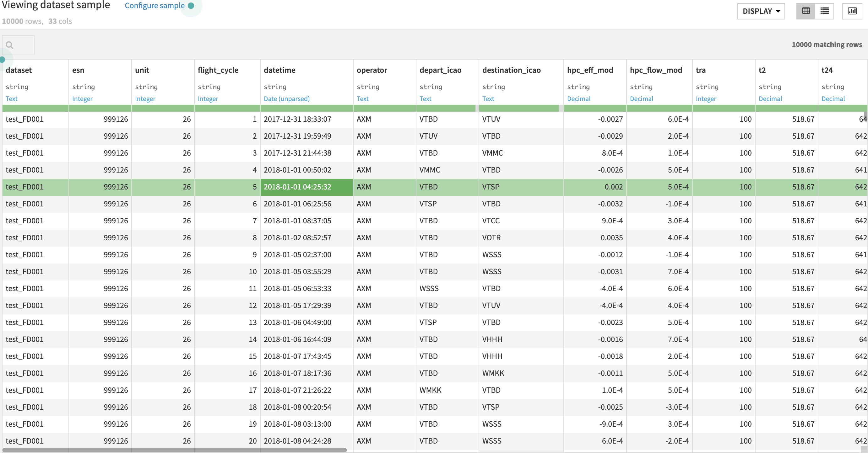
Task: Select cell 2018-01-01 04:25:32
Action: point(307,187)
